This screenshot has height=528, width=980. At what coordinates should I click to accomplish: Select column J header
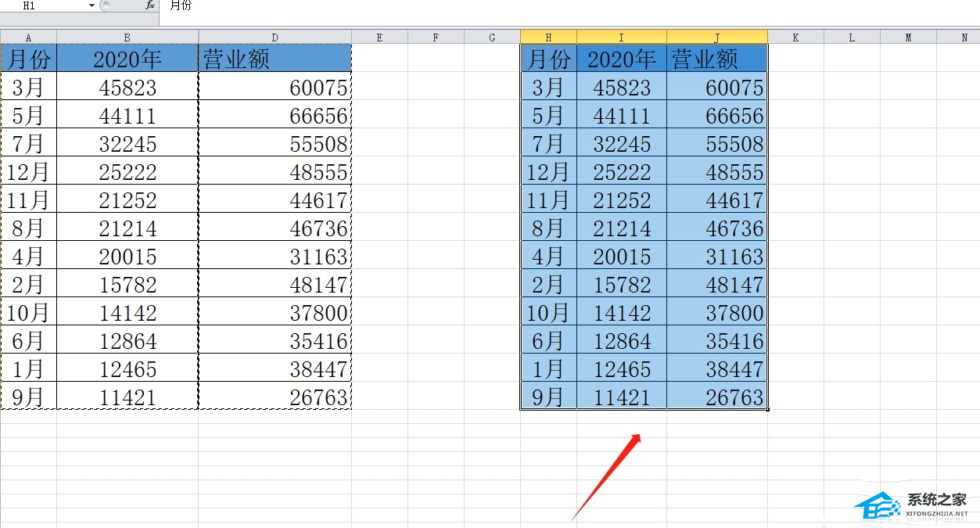[x=717, y=37]
